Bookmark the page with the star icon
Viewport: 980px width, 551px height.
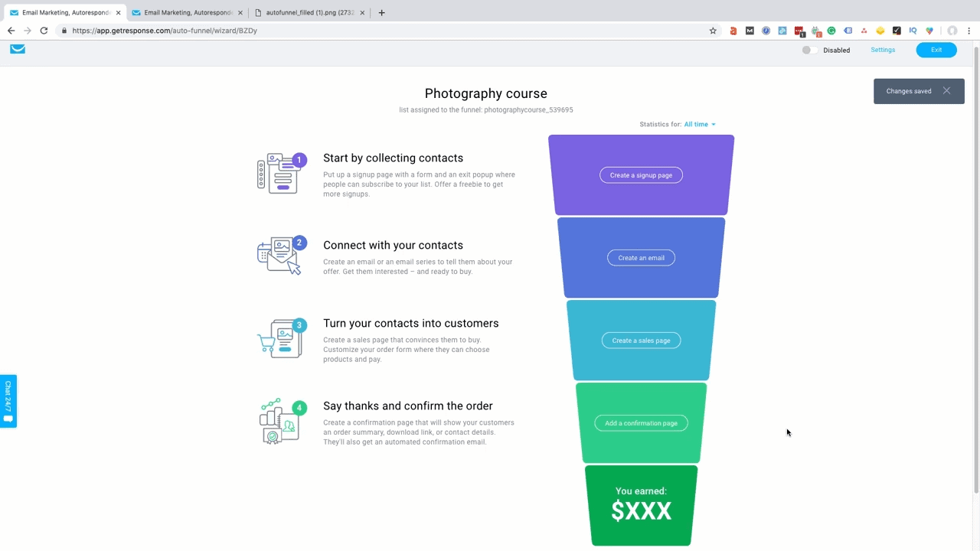(713, 31)
